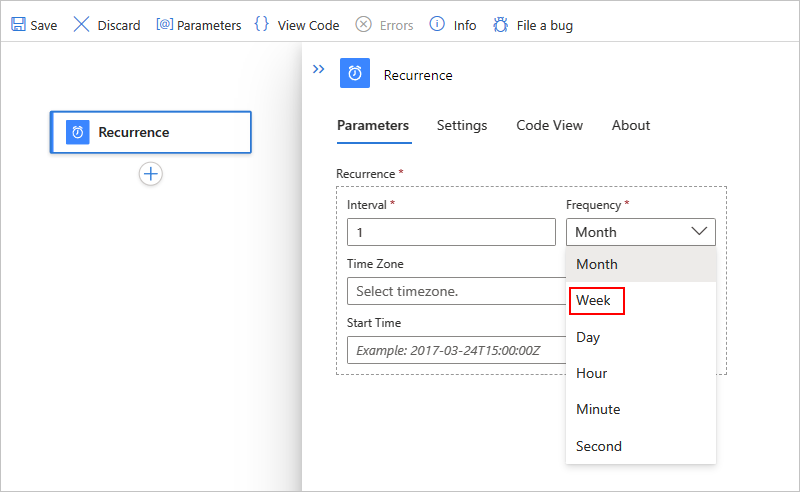
Task: Open the Time Zone selector
Action: [456, 292]
